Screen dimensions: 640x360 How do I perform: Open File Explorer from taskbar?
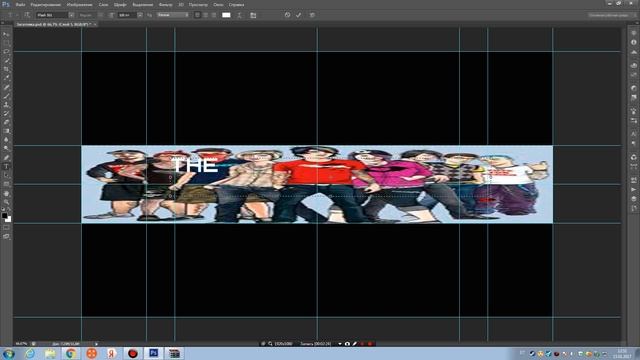(x=50, y=353)
